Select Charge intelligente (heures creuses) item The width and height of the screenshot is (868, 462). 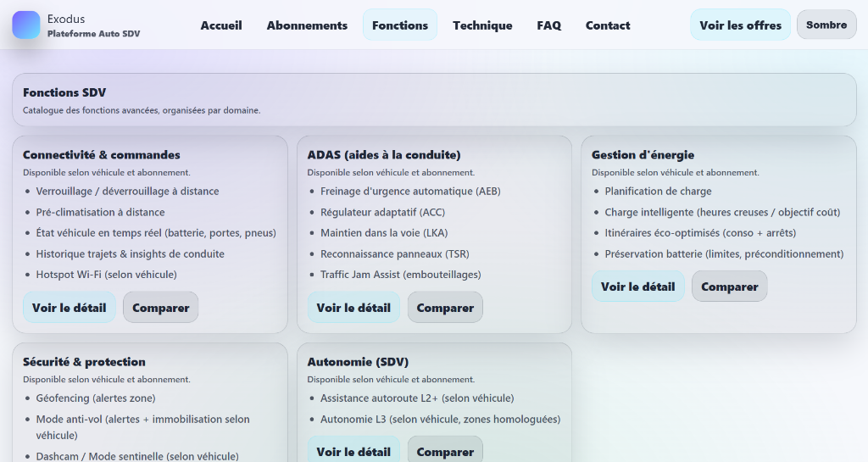coord(722,213)
